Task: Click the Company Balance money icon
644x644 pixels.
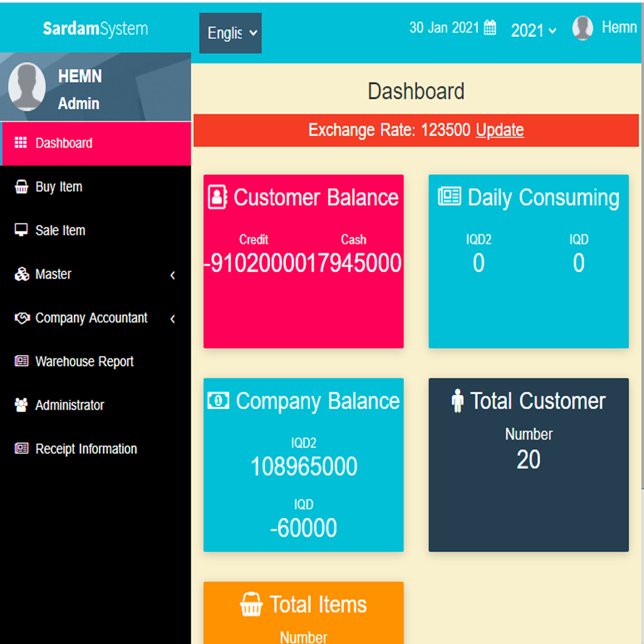Action: pos(218,401)
